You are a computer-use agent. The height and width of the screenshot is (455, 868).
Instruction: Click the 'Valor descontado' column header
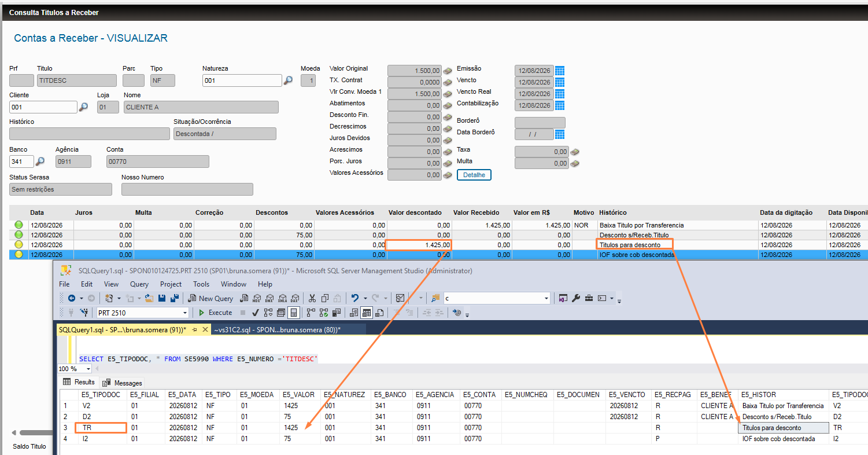click(x=415, y=212)
